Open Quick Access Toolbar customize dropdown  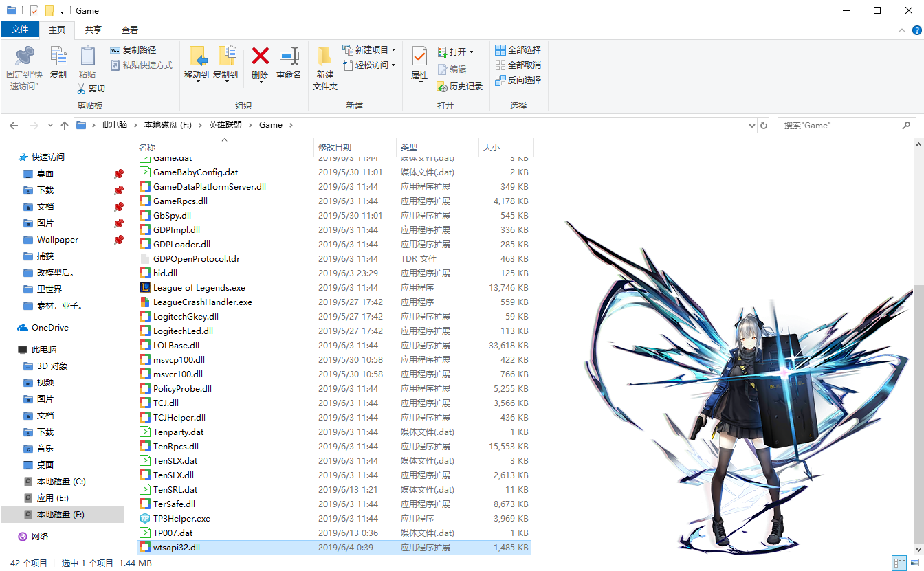[x=62, y=11]
